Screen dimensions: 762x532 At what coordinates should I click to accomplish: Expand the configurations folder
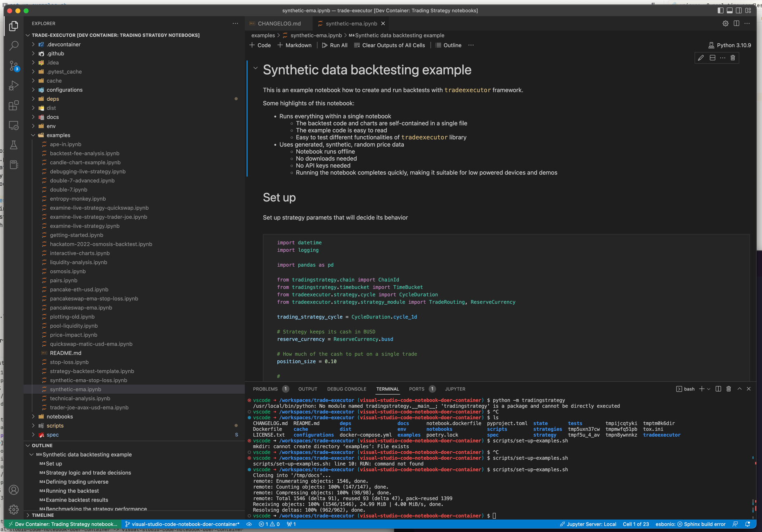point(33,90)
